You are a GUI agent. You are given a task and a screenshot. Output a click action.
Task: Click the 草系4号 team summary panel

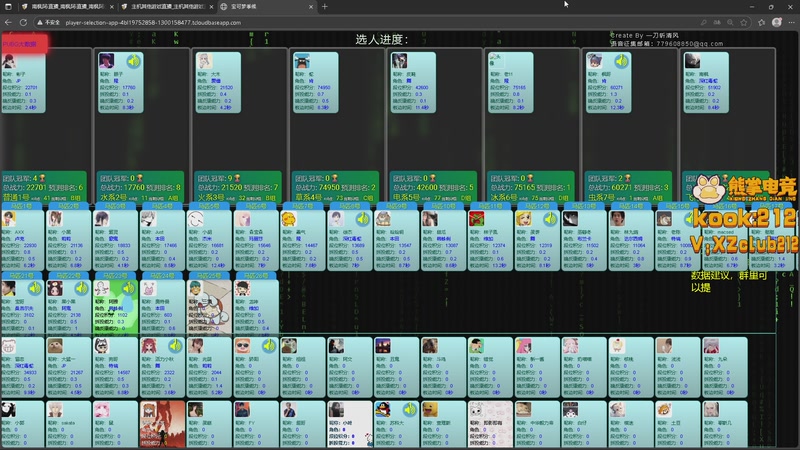pyautogui.click(x=336, y=186)
